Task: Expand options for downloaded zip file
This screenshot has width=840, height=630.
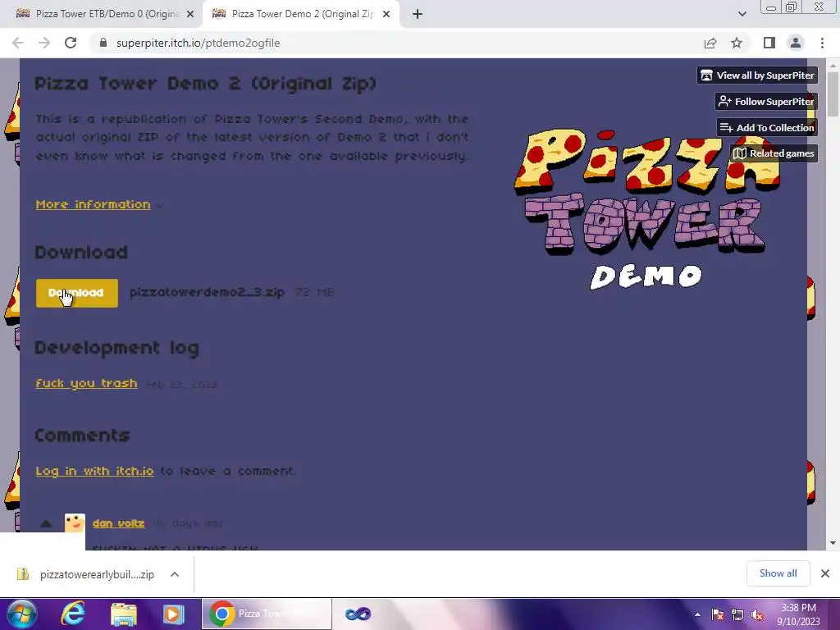Action: pos(175,574)
